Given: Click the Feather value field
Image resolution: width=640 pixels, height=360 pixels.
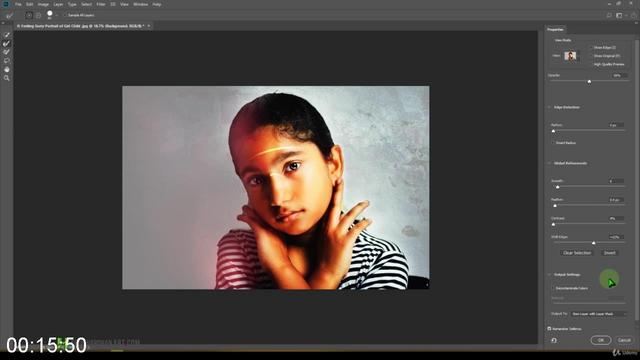Looking at the screenshot, I should click(x=616, y=200).
